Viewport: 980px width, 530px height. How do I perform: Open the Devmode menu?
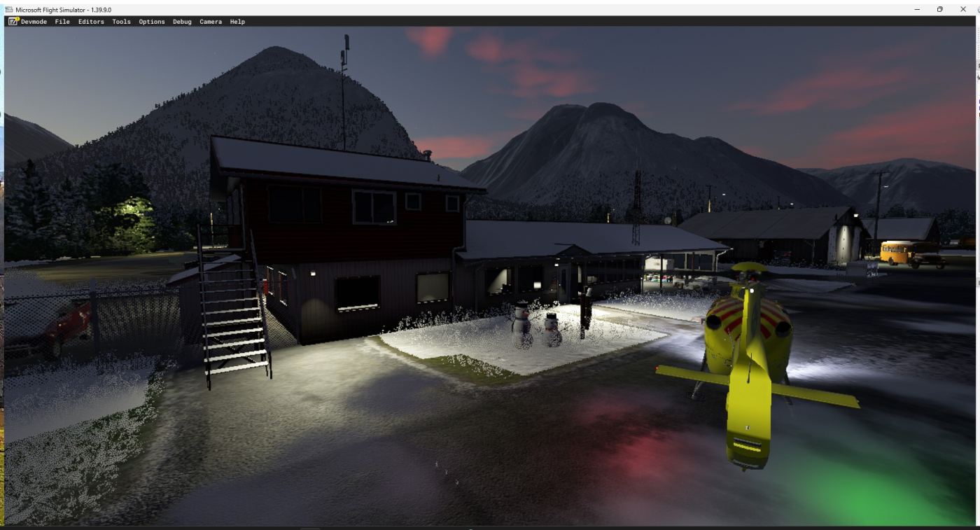coord(34,22)
